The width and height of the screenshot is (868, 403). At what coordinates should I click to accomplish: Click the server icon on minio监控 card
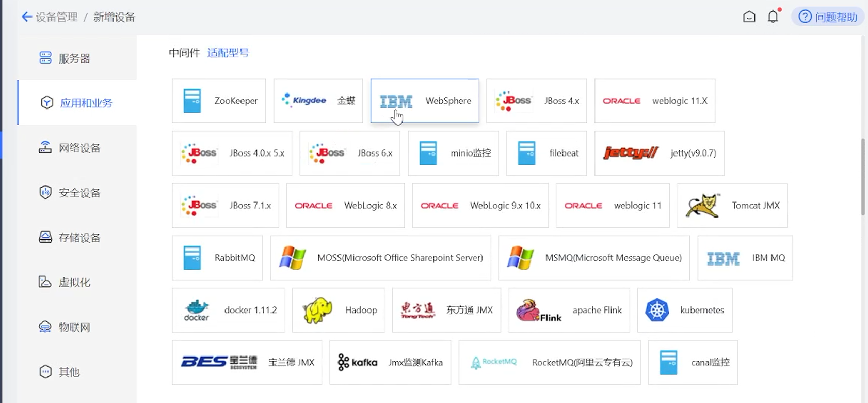[428, 153]
